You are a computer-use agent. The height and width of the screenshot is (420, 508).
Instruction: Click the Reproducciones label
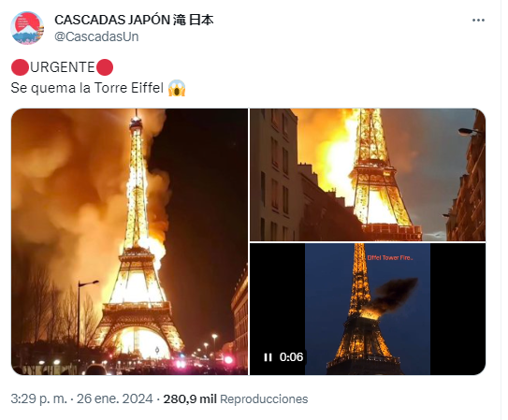(264, 398)
